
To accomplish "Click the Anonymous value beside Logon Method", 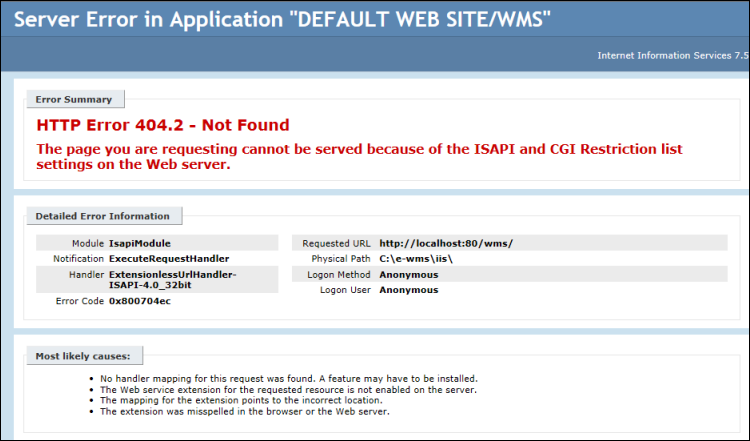I will coord(408,274).
